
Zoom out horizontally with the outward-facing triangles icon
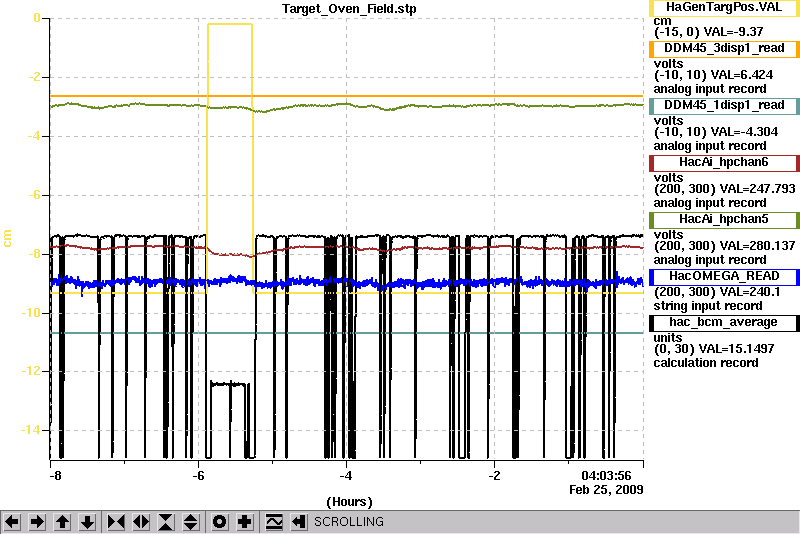pos(141,522)
